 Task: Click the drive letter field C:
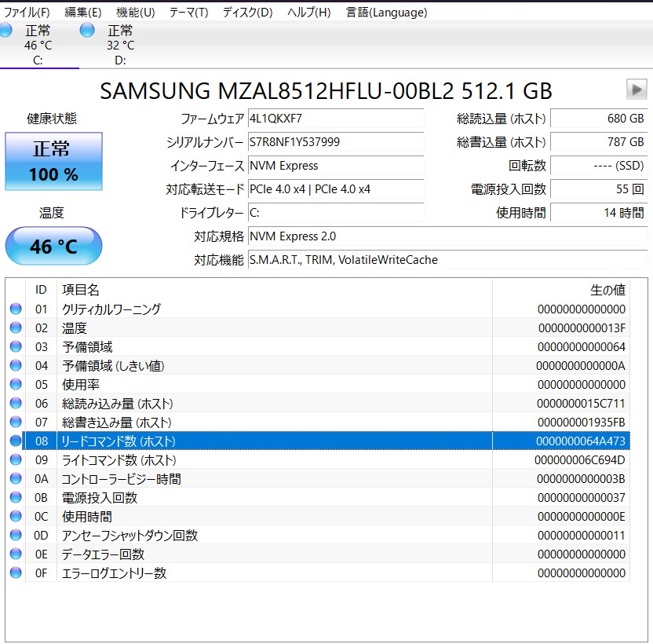336,213
